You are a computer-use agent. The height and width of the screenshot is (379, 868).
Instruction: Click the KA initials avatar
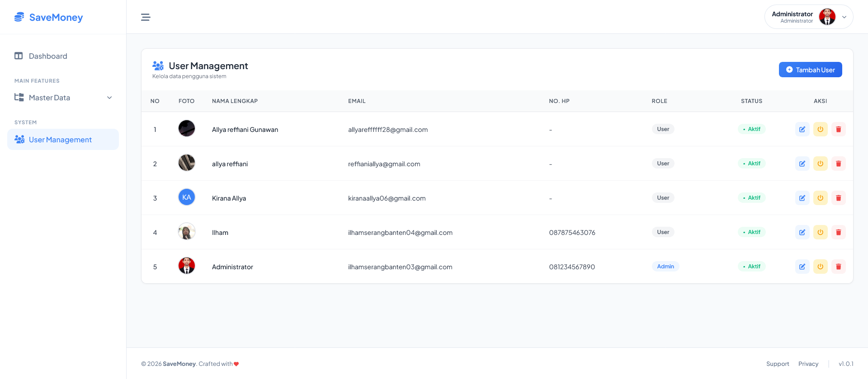click(187, 197)
